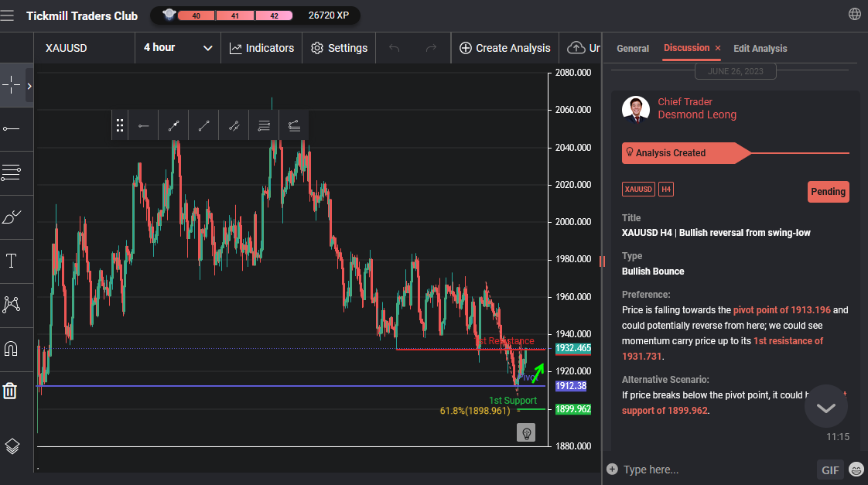Screen dimensions: 868x485
Task: Click the 1912.38 pivot price label
Action: 571,386
